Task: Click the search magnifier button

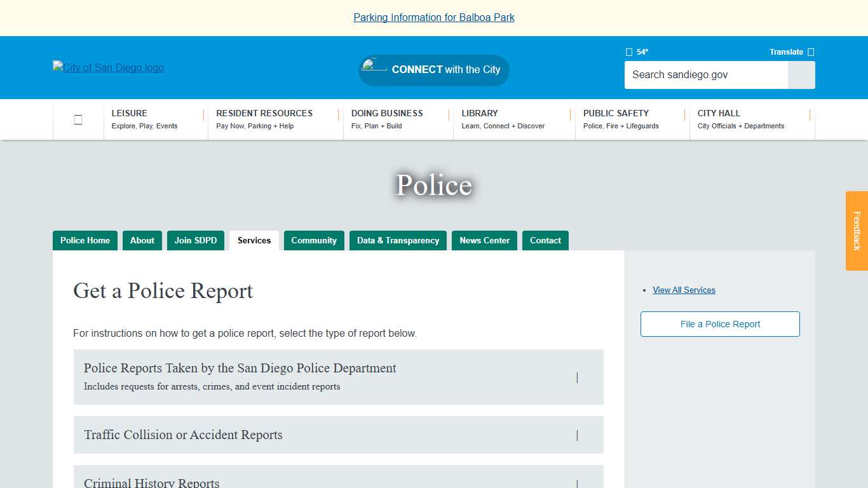Action: point(801,75)
